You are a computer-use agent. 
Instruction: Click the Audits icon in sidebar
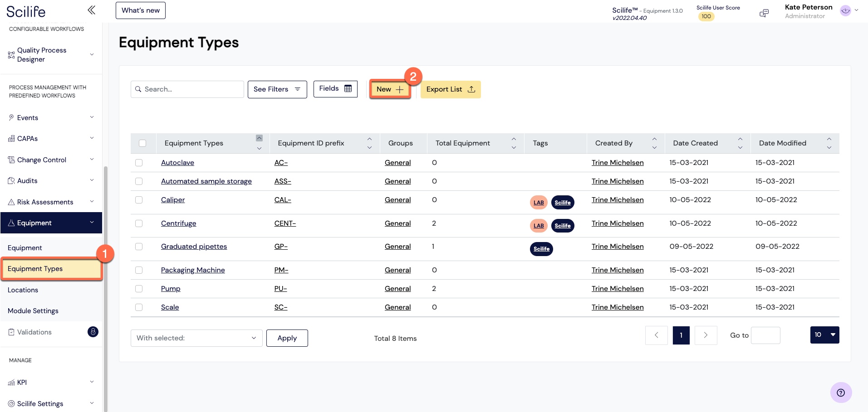[11, 181]
